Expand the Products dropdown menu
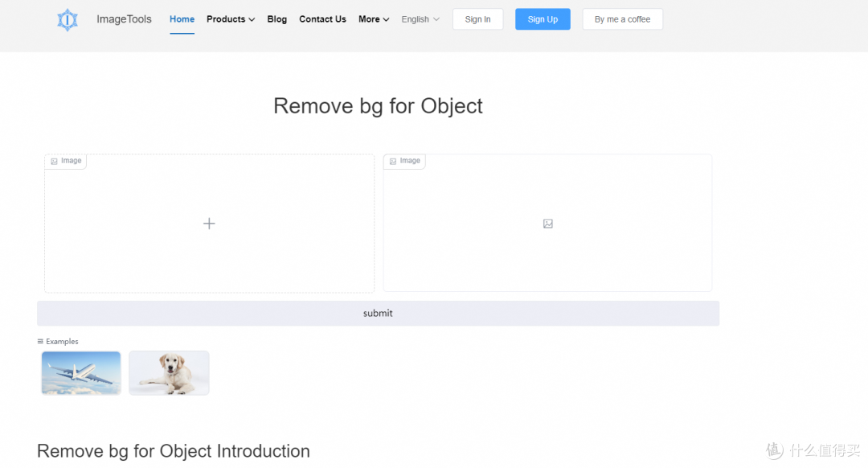The height and width of the screenshot is (468, 868). pos(231,19)
